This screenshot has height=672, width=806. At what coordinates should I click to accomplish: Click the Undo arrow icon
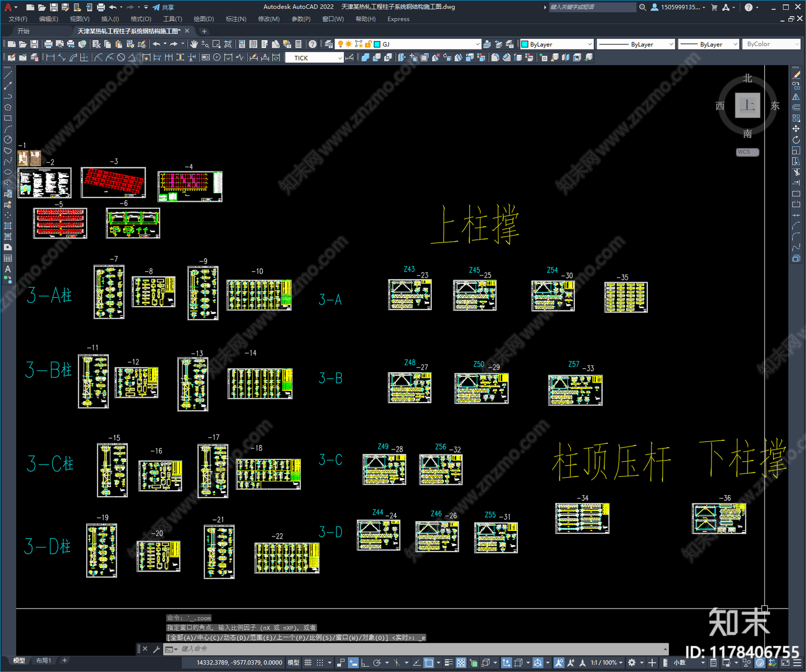pyautogui.click(x=156, y=45)
